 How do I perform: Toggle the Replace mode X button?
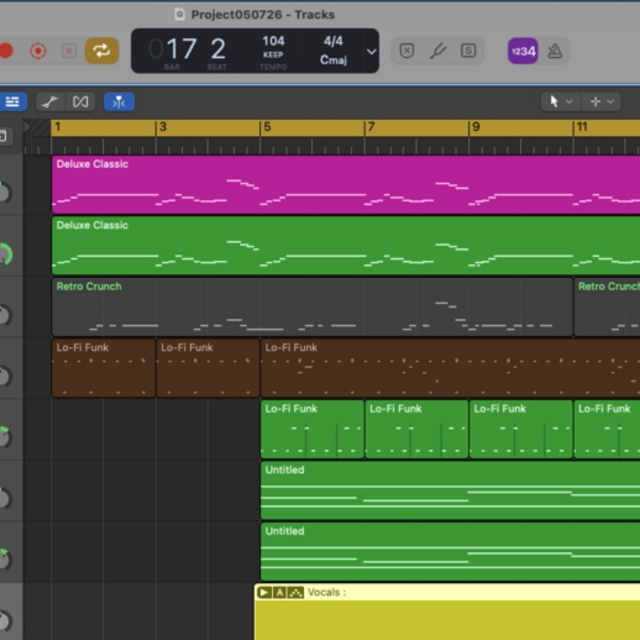pos(407,51)
